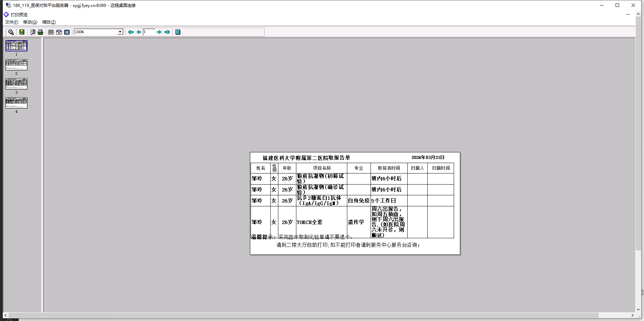The image size is (644, 321).
Task: Select page 4 thumbnail
Action: pos(16,103)
